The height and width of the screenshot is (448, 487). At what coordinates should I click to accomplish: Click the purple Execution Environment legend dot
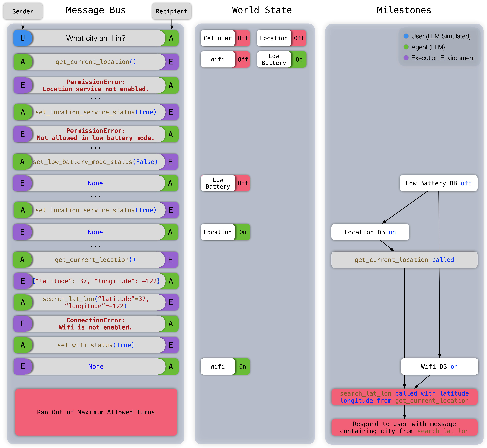(x=406, y=58)
